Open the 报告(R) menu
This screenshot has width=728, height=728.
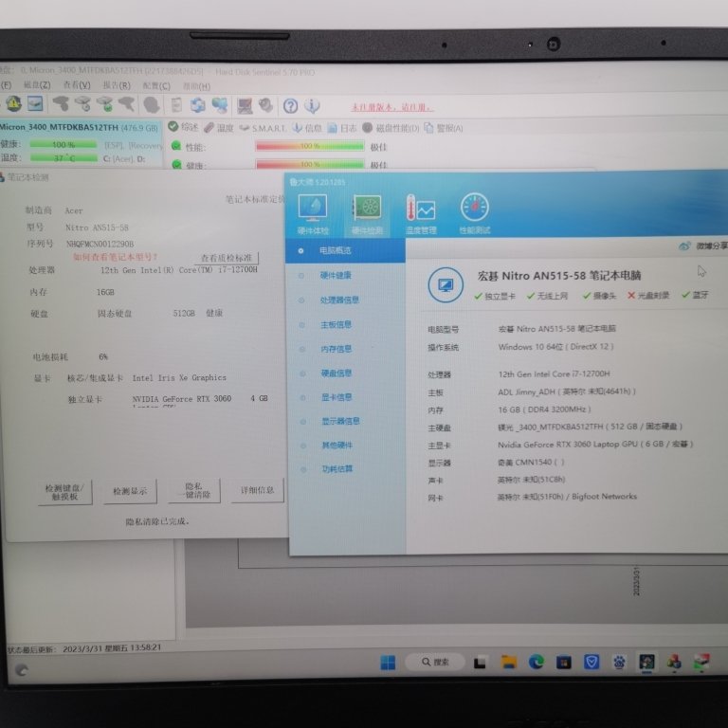117,85
